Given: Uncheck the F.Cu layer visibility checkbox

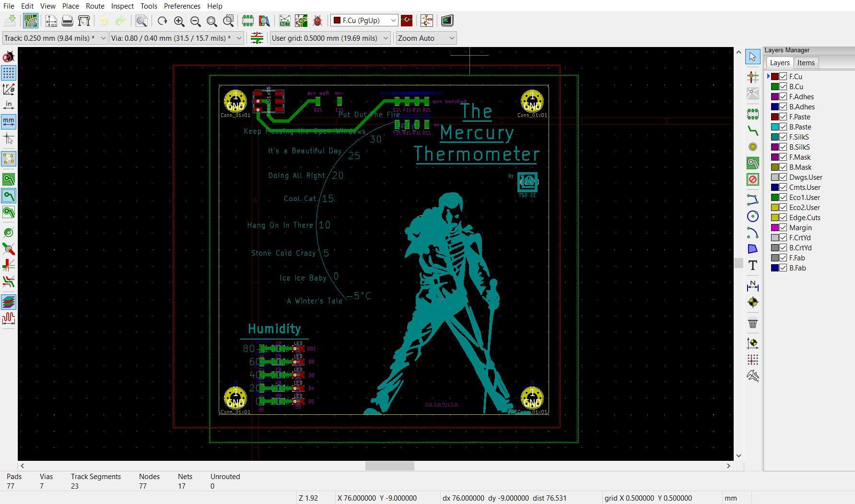Looking at the screenshot, I should click(x=783, y=76).
